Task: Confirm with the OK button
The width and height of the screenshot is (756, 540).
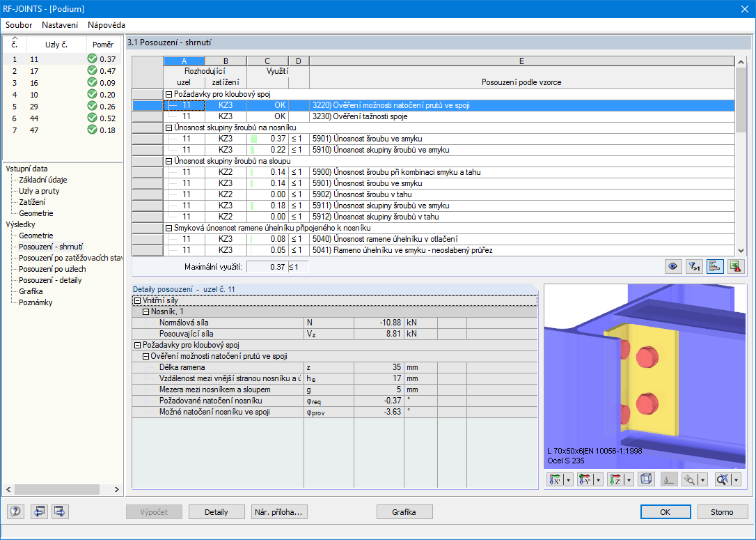Action: [666, 512]
